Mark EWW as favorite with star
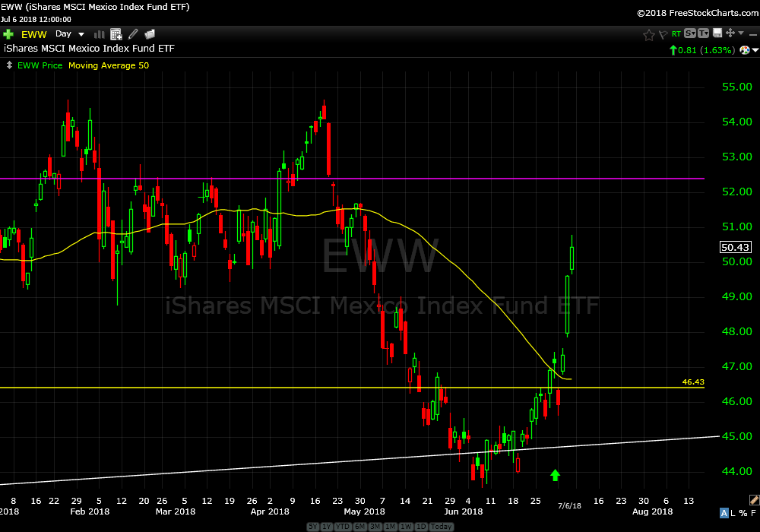 tap(648, 34)
